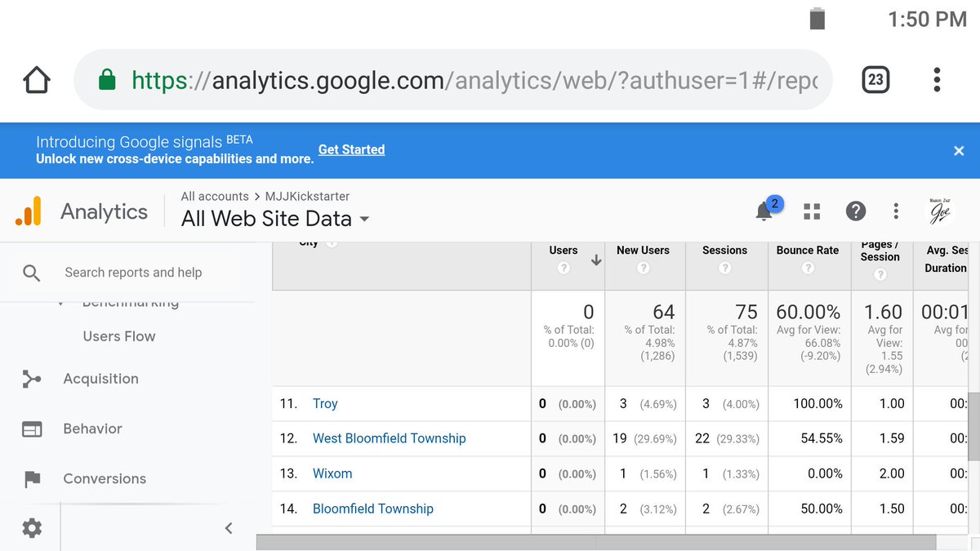Open the account profile avatar
This screenshot has height=551, width=980.
[x=941, y=211]
